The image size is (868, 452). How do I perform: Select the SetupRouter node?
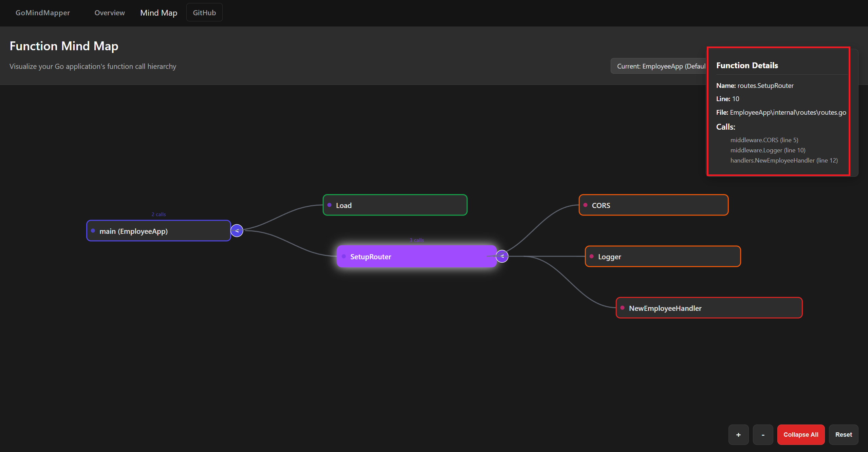click(x=417, y=256)
